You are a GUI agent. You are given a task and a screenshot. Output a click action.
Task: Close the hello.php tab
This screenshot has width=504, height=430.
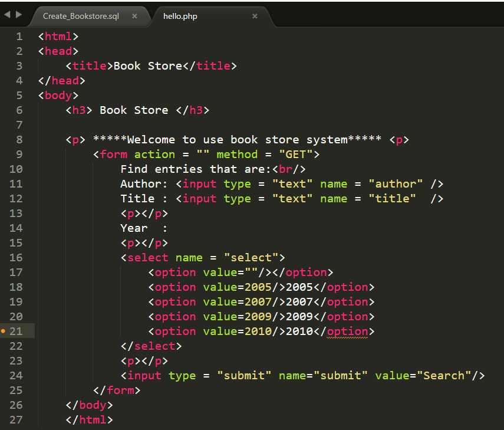point(255,16)
